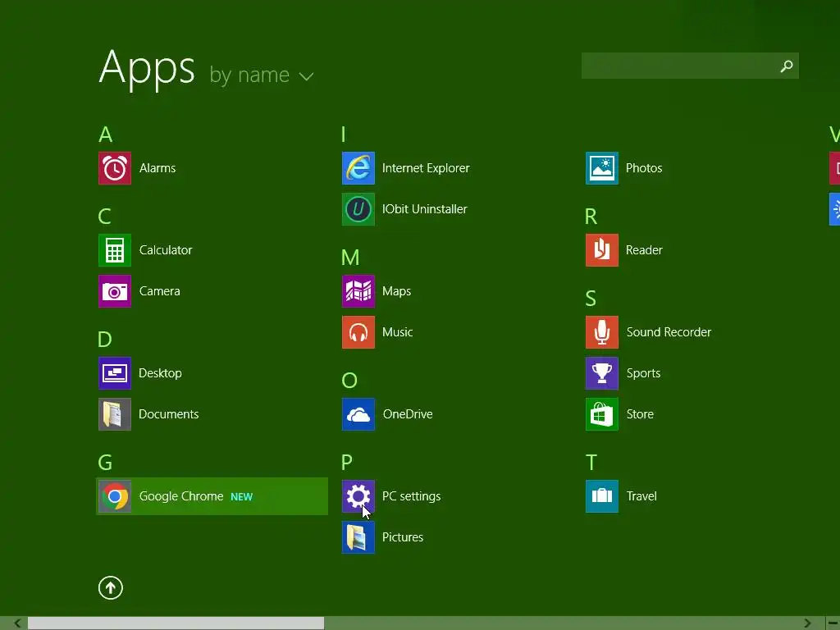
Task: Select the letter C group header
Action: (104, 217)
